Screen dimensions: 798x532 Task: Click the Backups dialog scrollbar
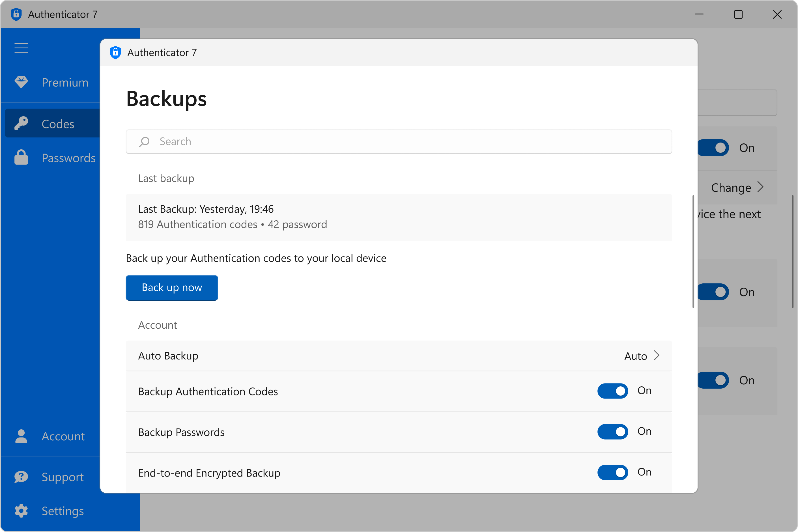point(693,251)
